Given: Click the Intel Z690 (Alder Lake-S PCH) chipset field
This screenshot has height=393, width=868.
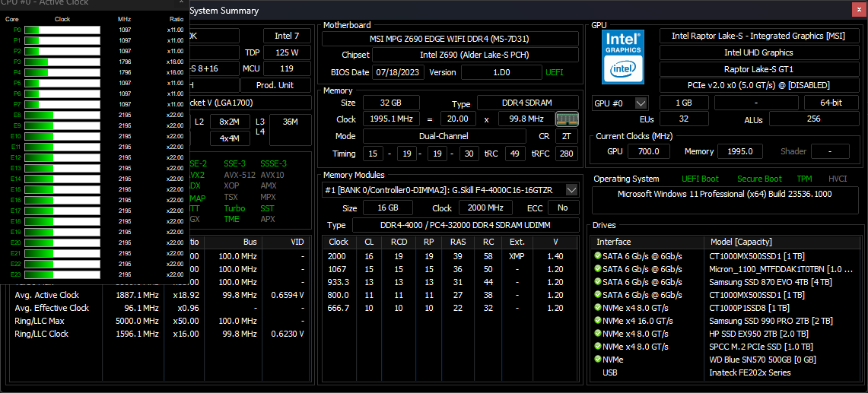Looking at the screenshot, I should pos(475,55).
